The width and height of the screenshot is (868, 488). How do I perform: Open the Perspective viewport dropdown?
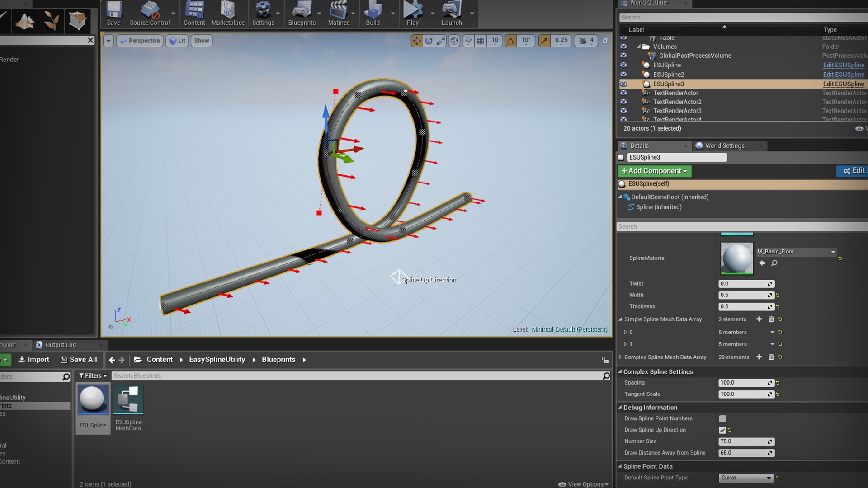pyautogui.click(x=139, y=41)
